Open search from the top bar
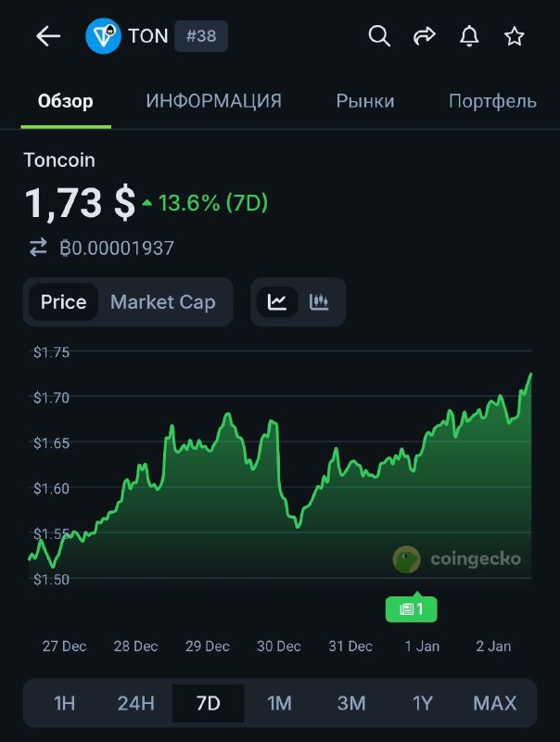 click(379, 36)
